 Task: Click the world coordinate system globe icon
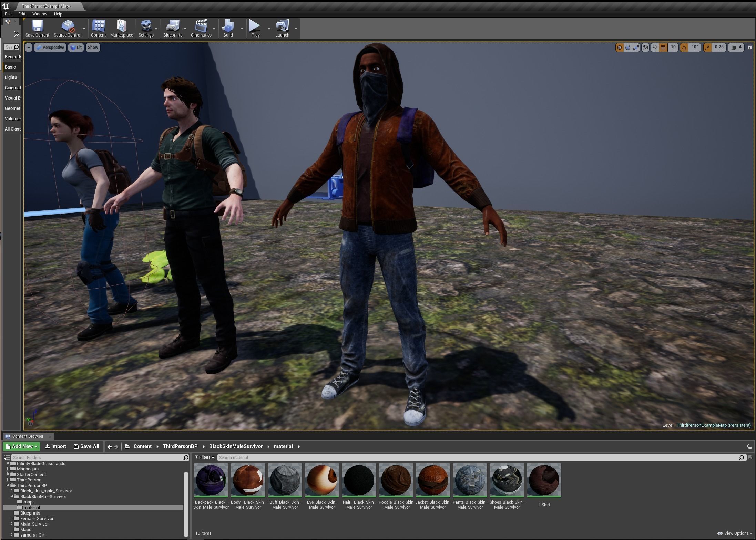click(645, 48)
